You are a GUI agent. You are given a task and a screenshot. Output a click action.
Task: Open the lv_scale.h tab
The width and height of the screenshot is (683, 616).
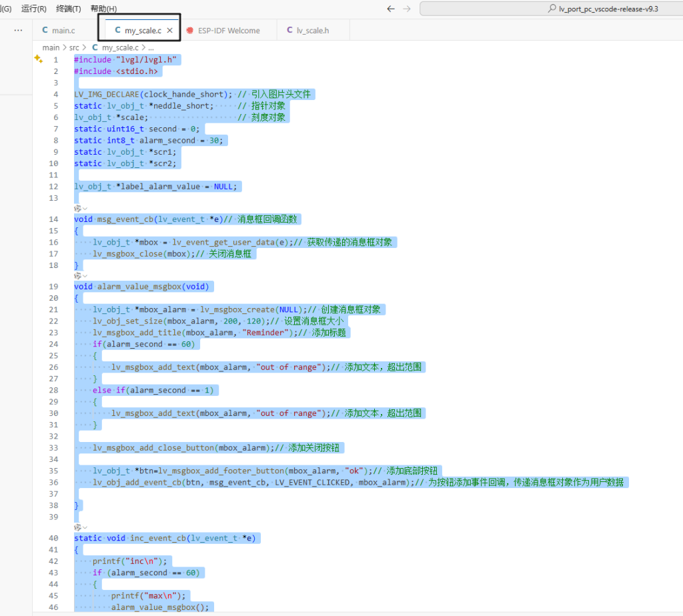(x=307, y=31)
